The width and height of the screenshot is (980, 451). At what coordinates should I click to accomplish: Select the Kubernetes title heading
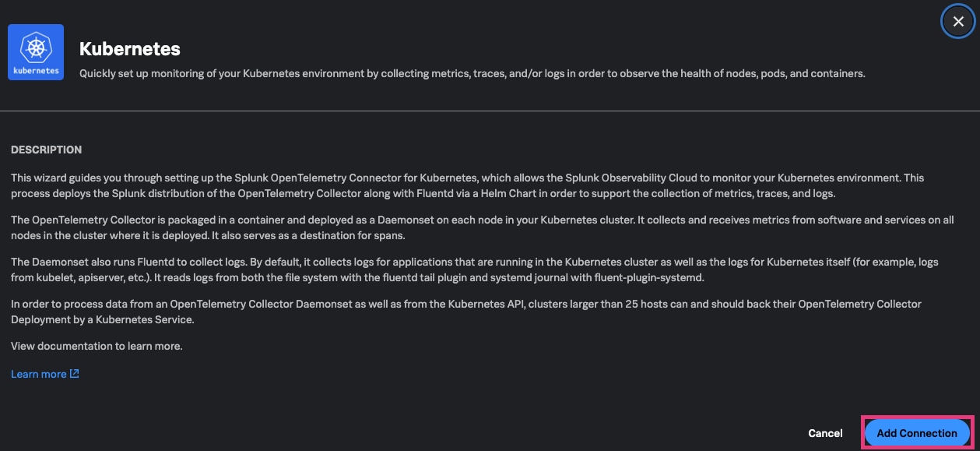click(130, 49)
